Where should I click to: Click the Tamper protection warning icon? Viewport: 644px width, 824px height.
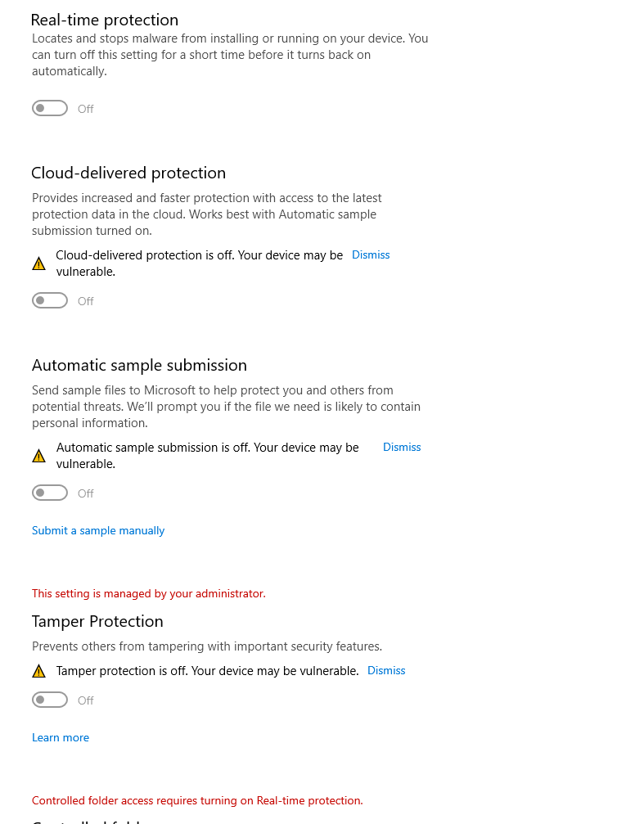38,671
